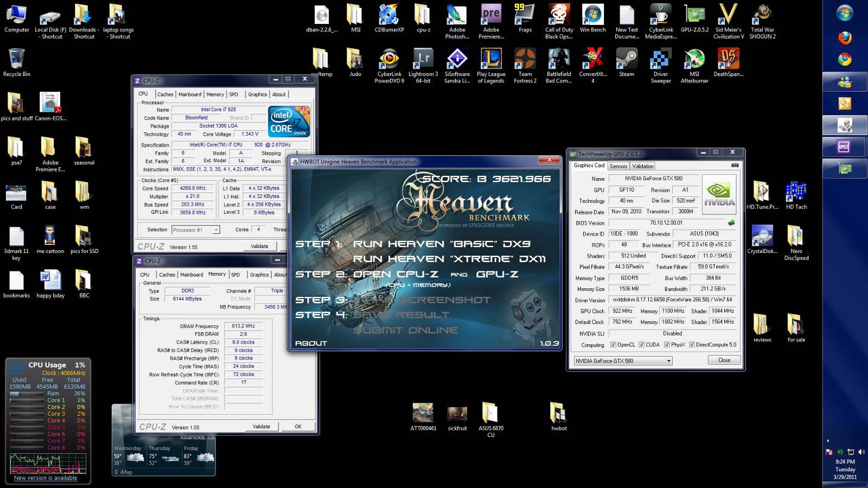Screen dimensions: 868x488
Task: Switch to Validation tab in GPU-Z
Action: pos(642,166)
